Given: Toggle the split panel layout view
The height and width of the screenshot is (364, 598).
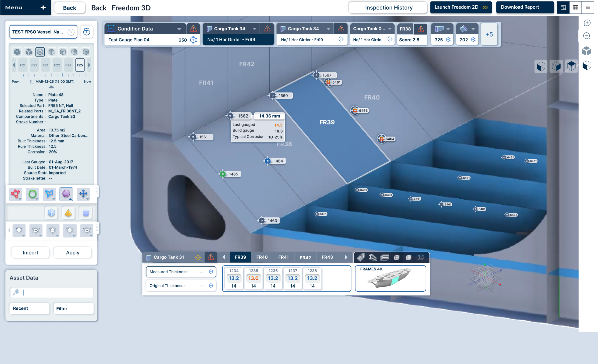Looking at the screenshot, I should (x=563, y=7).
